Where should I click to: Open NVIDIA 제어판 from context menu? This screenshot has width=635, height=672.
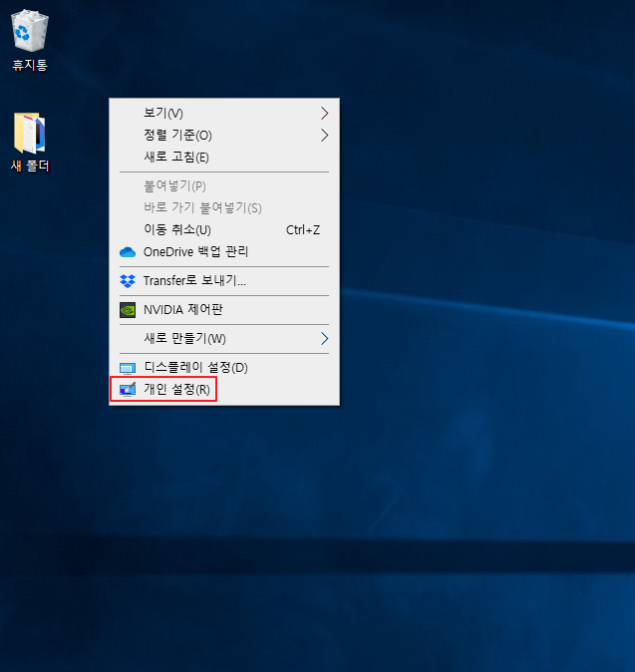[x=224, y=310]
